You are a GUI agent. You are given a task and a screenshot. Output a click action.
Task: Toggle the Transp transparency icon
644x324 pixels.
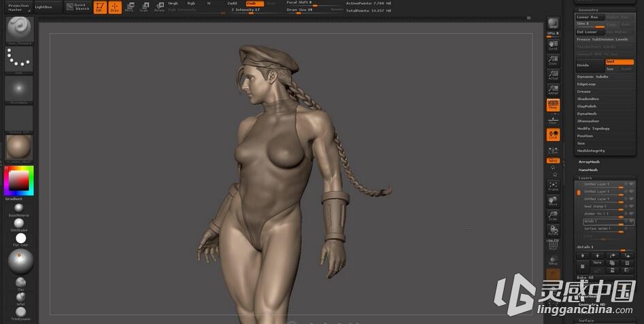[554, 260]
